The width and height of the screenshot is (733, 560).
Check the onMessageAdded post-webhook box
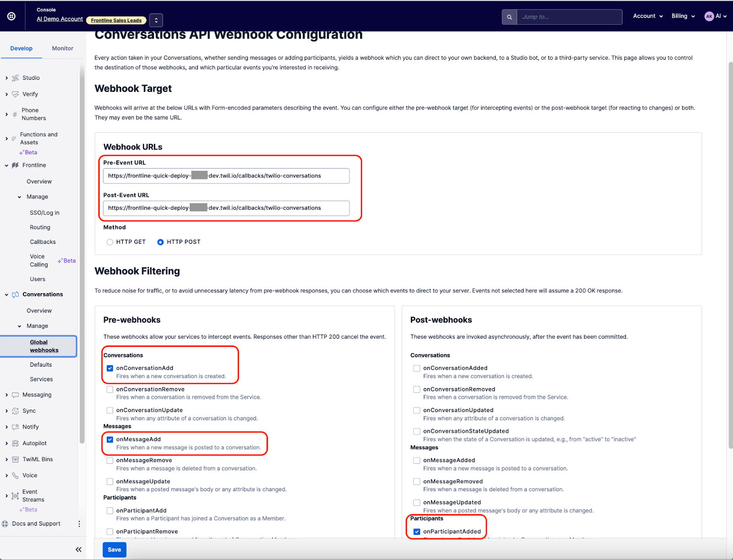pyautogui.click(x=417, y=461)
